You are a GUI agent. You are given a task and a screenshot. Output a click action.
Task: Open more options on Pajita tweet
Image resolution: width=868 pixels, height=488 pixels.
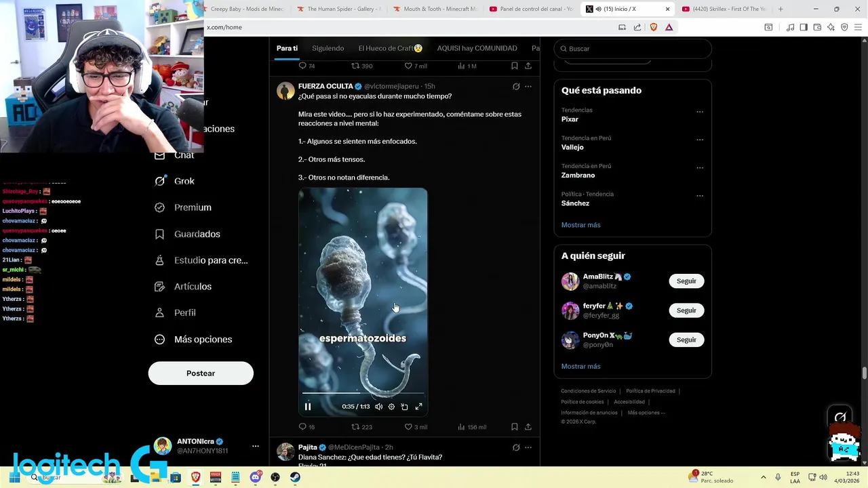point(528,447)
